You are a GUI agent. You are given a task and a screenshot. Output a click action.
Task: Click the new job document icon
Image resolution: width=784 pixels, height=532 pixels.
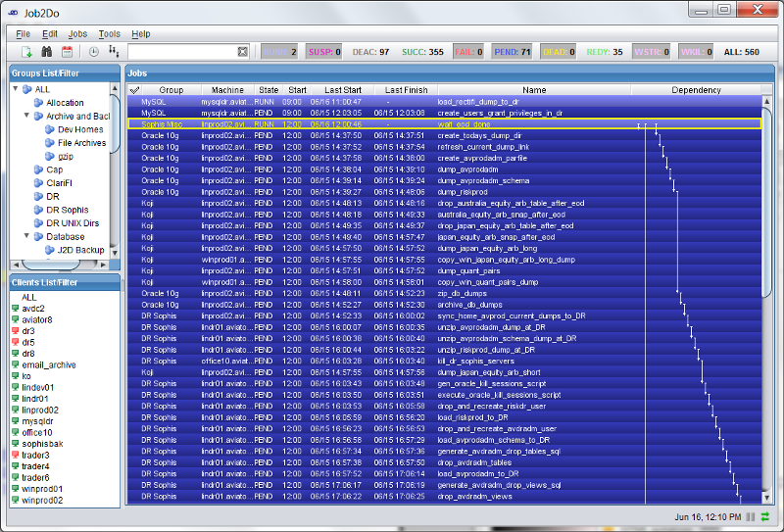[26, 52]
